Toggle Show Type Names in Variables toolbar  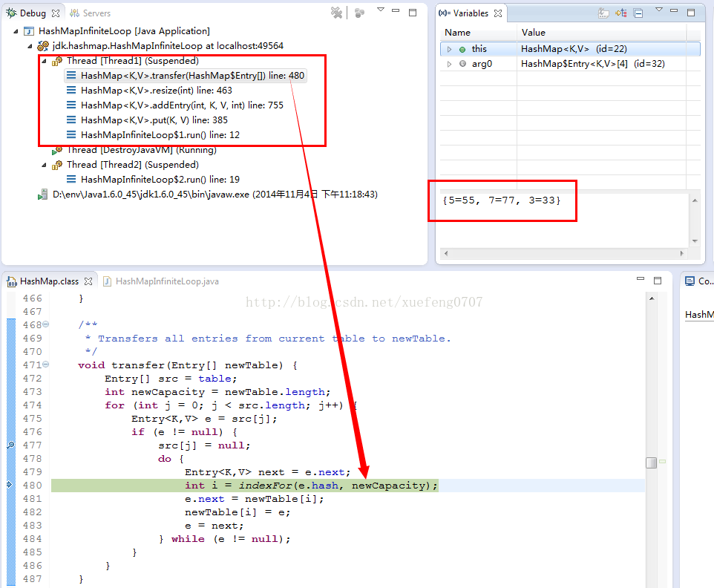click(603, 13)
